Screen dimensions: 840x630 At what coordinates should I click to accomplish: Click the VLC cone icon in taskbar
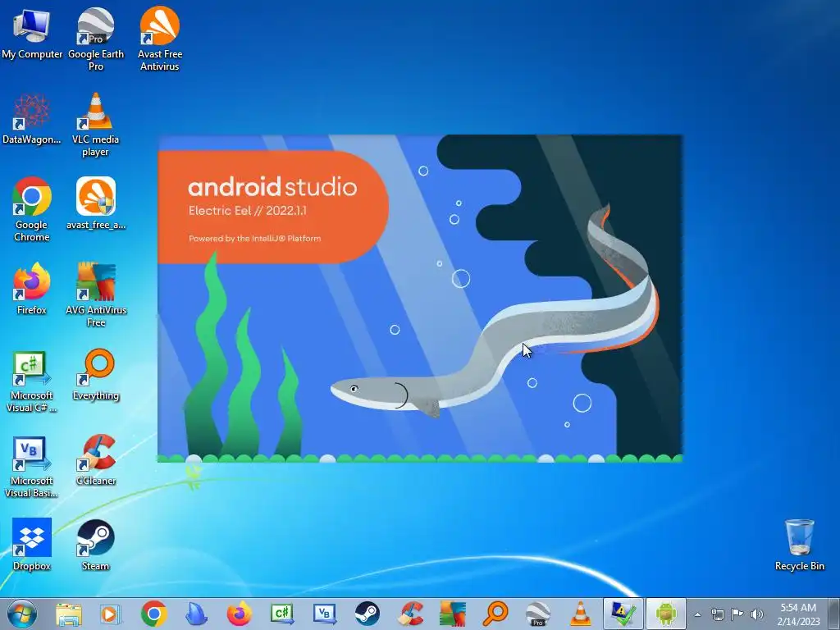tap(580, 614)
